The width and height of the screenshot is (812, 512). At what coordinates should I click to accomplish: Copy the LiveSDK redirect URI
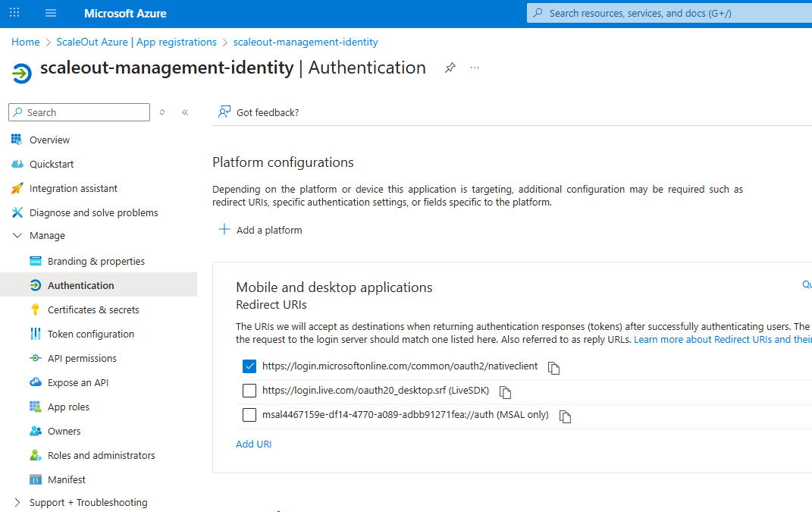tap(505, 392)
